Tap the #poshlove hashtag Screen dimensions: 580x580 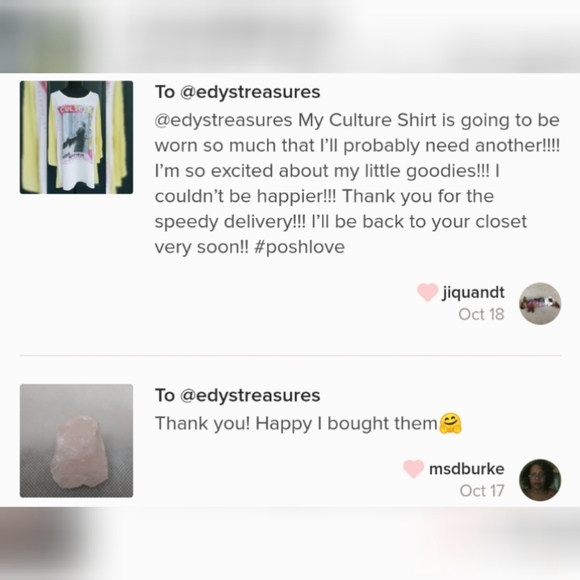pyautogui.click(x=300, y=247)
